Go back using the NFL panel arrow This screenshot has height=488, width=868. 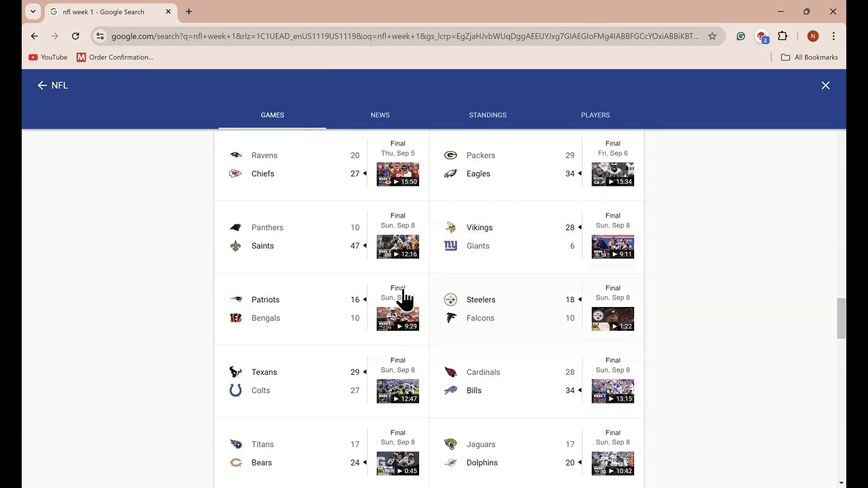tap(42, 85)
